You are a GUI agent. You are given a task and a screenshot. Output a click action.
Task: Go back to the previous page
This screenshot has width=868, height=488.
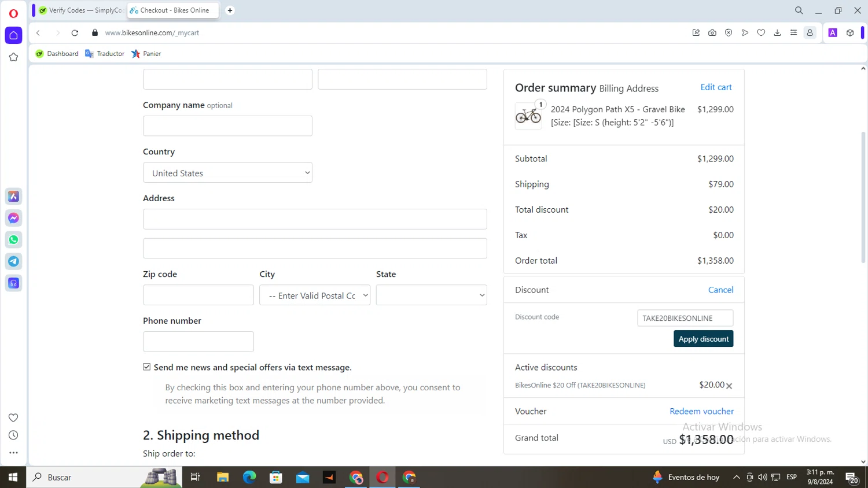[x=38, y=33]
